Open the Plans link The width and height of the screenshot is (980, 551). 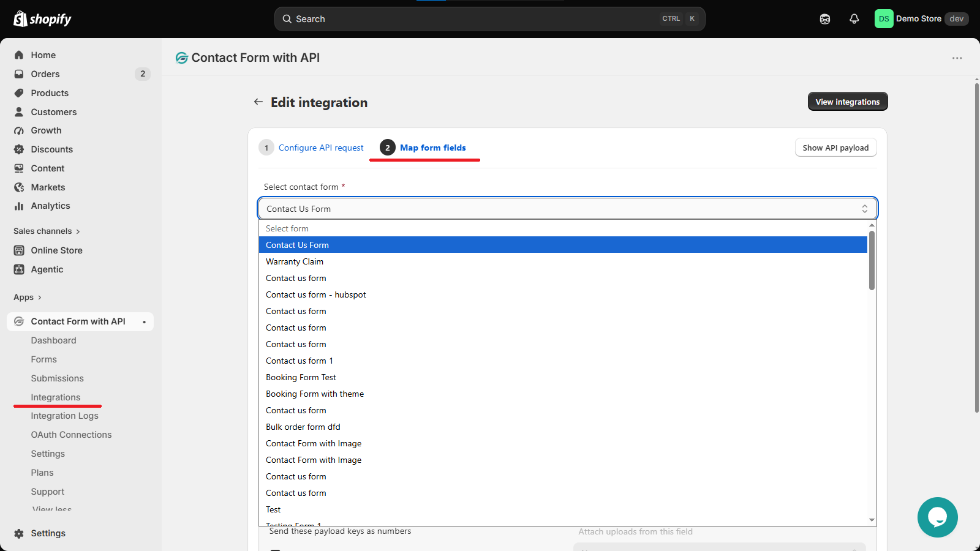click(x=42, y=473)
